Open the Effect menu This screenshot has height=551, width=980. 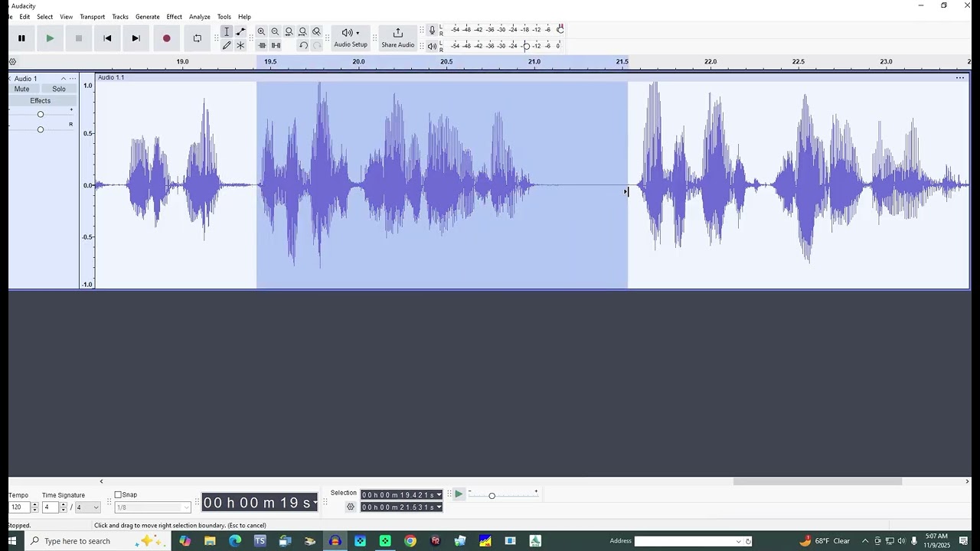tap(175, 17)
